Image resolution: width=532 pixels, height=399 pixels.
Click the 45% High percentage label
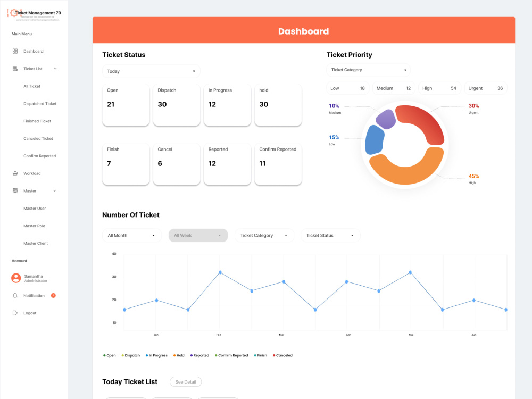(x=473, y=176)
